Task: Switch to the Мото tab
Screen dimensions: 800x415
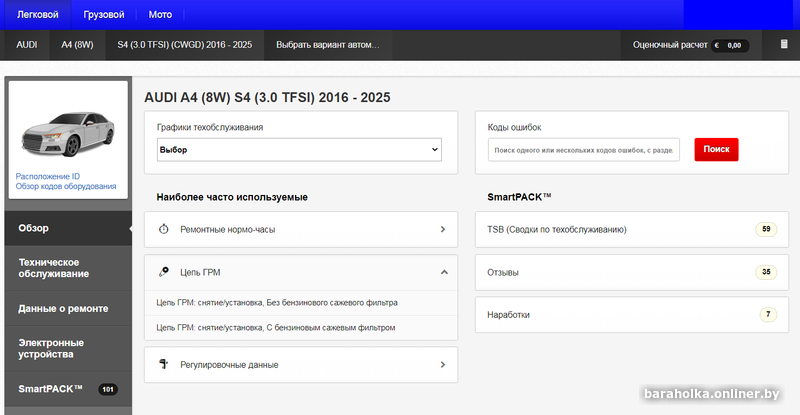Action: point(160,15)
